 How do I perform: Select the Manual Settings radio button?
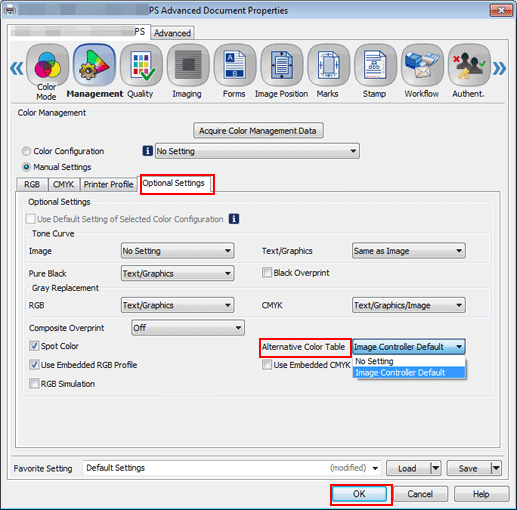pos(26,167)
